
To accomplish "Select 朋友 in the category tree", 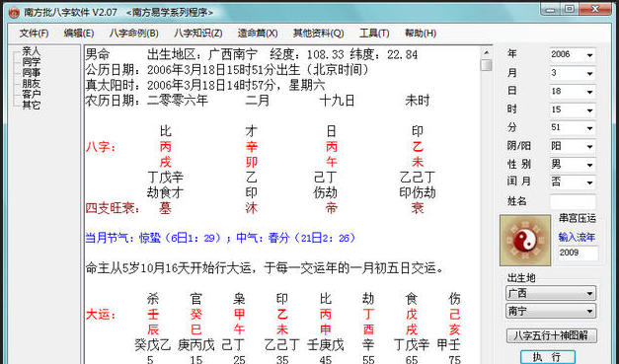I will 31,83.
